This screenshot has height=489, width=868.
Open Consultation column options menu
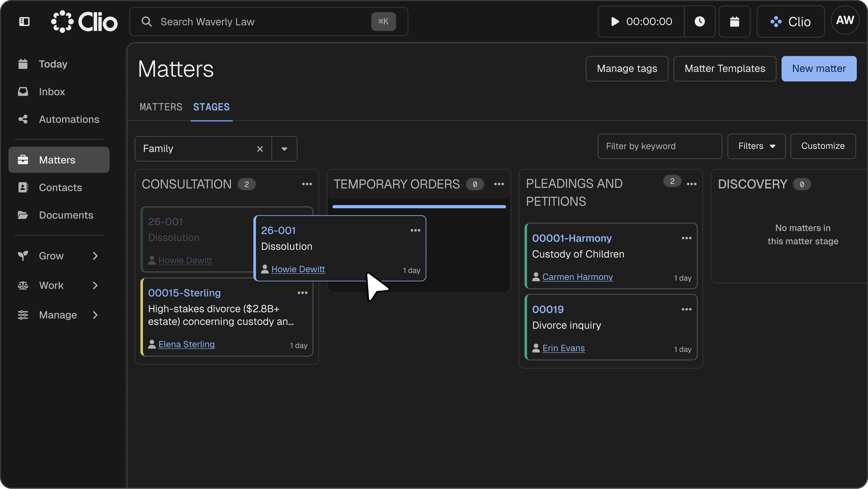[307, 184]
